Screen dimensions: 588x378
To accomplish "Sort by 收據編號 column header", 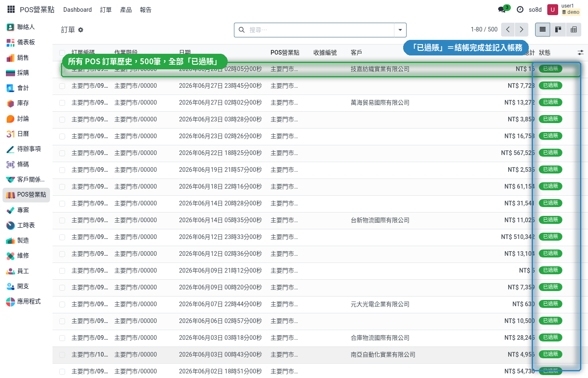I will pyautogui.click(x=325, y=52).
